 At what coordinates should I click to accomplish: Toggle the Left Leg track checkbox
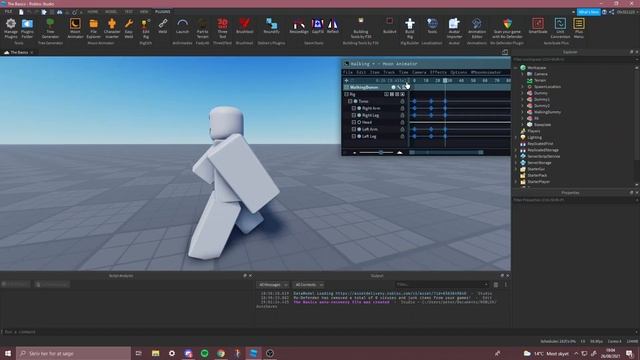point(354,136)
